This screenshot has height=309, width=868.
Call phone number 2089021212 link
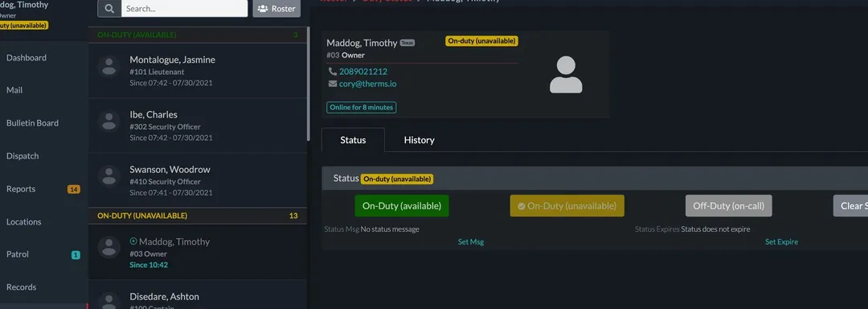click(363, 72)
